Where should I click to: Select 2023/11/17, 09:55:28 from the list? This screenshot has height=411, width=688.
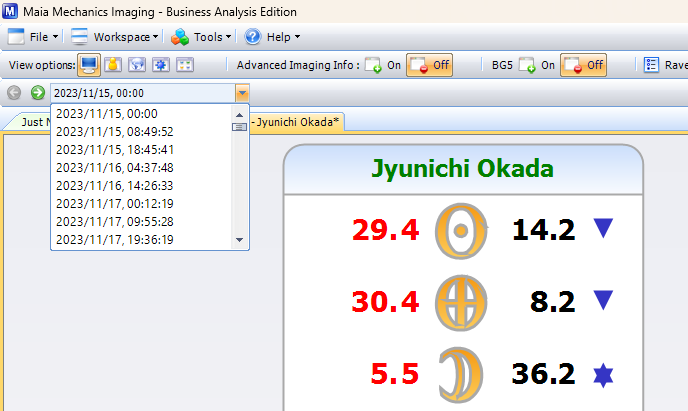tap(141, 222)
